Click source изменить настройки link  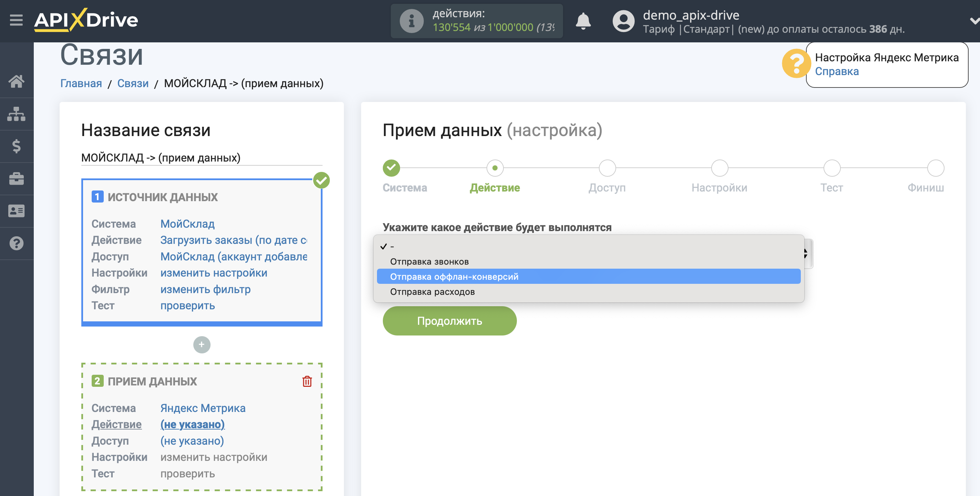click(214, 273)
